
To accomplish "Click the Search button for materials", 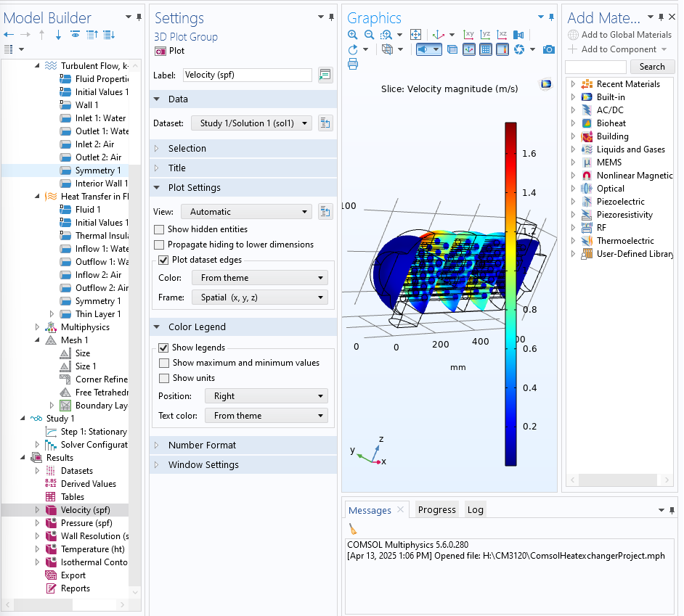I will click(x=651, y=67).
